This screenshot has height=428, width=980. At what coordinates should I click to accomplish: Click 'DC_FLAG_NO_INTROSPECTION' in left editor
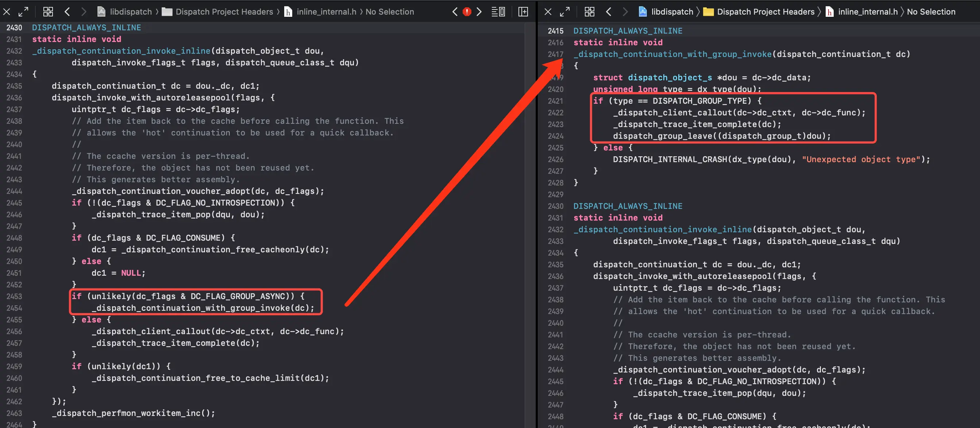(215, 203)
